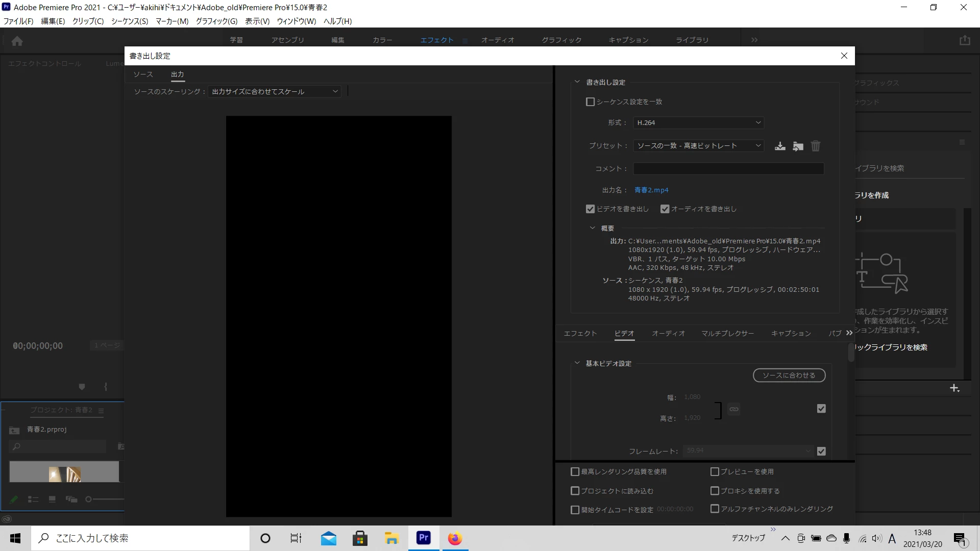Collapse the summary section
The image size is (980, 551).
tap(592, 228)
